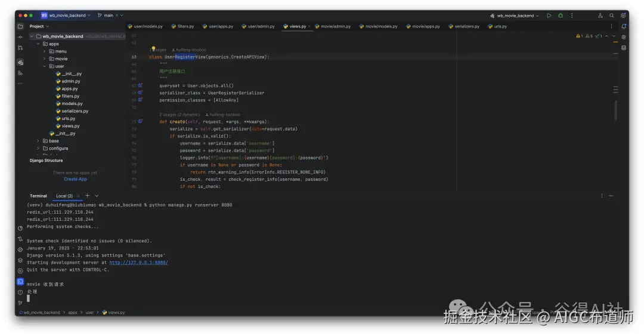Screen dimensions: 644x336
Task: Open http://127.0.0.1:8080/ link in terminal
Action: (138, 263)
